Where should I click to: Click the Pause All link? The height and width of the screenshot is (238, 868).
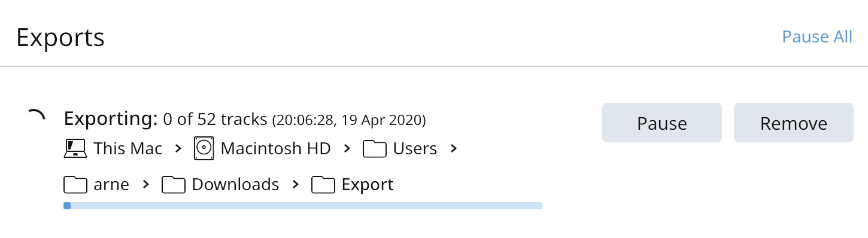tap(817, 37)
